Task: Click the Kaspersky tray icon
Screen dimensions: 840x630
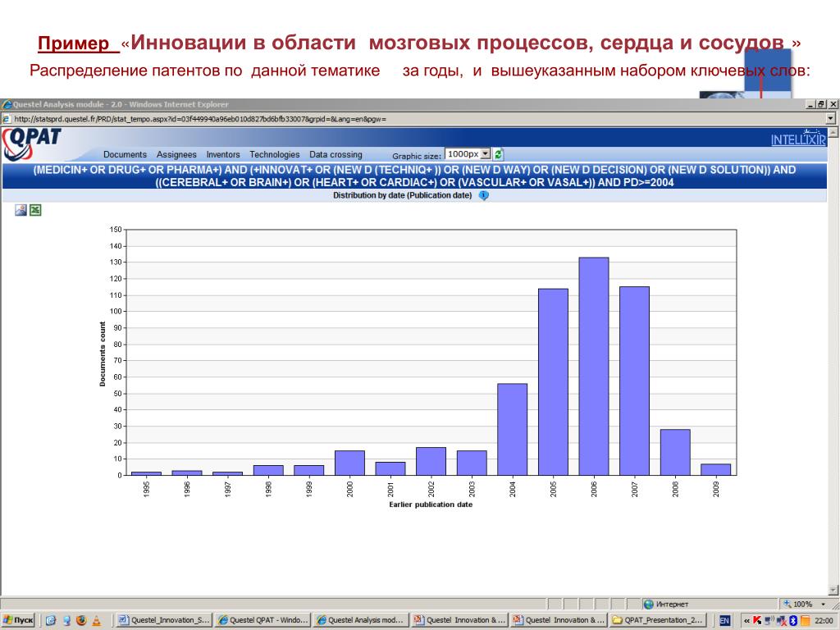Action: tap(757, 620)
